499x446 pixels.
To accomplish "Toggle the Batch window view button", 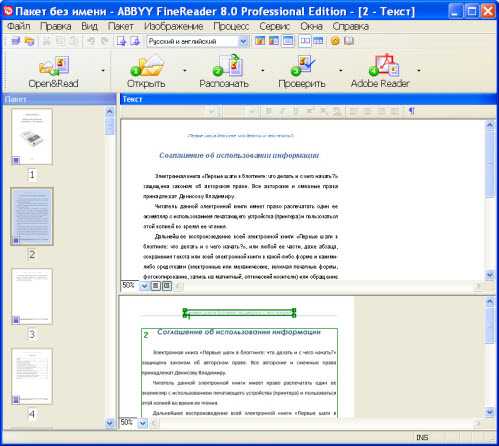I will tap(260, 41).
